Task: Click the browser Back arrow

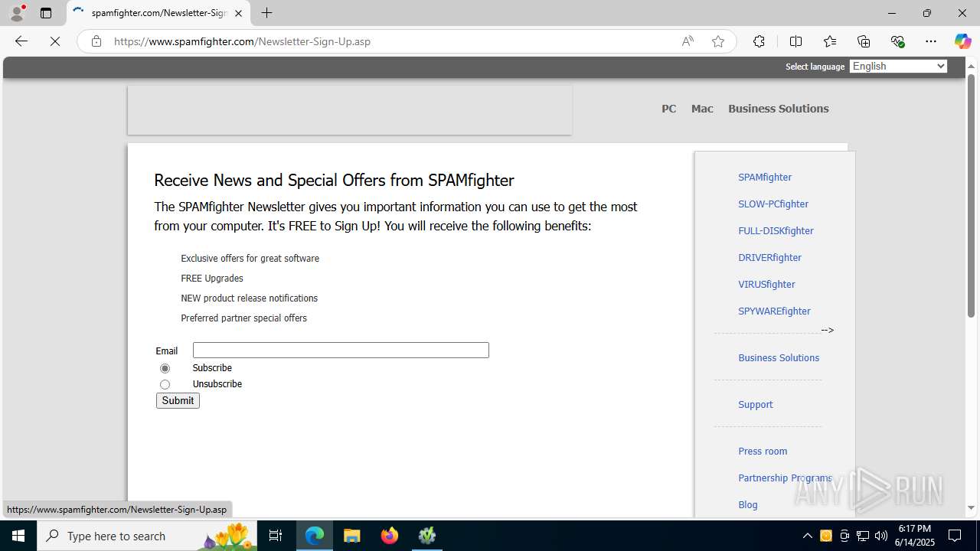Action: point(21,41)
